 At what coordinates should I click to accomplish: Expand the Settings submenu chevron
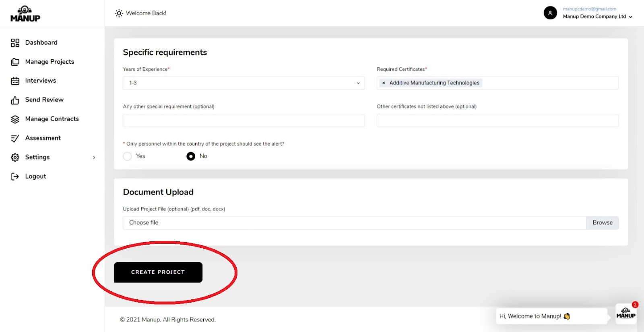94,158
